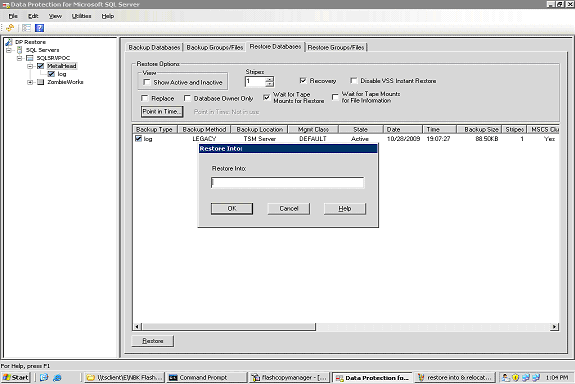Click the second network tray icon next to clock
This screenshot has width=575, height=384.
click(536, 377)
